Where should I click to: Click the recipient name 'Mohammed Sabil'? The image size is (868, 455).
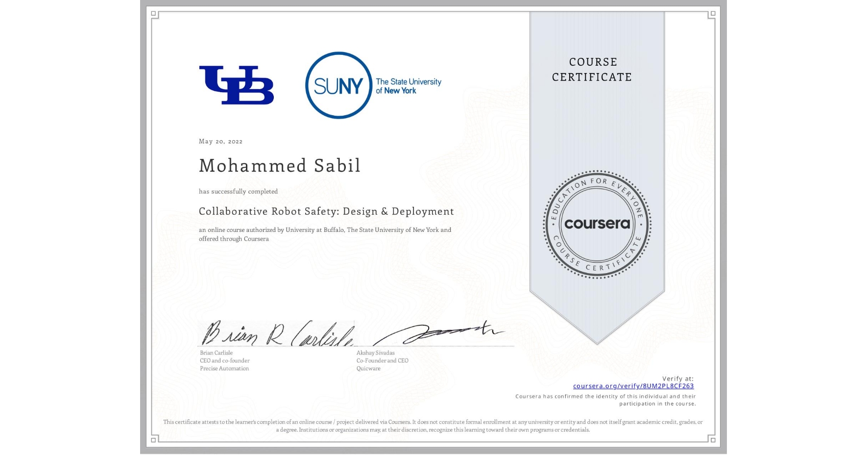280,166
